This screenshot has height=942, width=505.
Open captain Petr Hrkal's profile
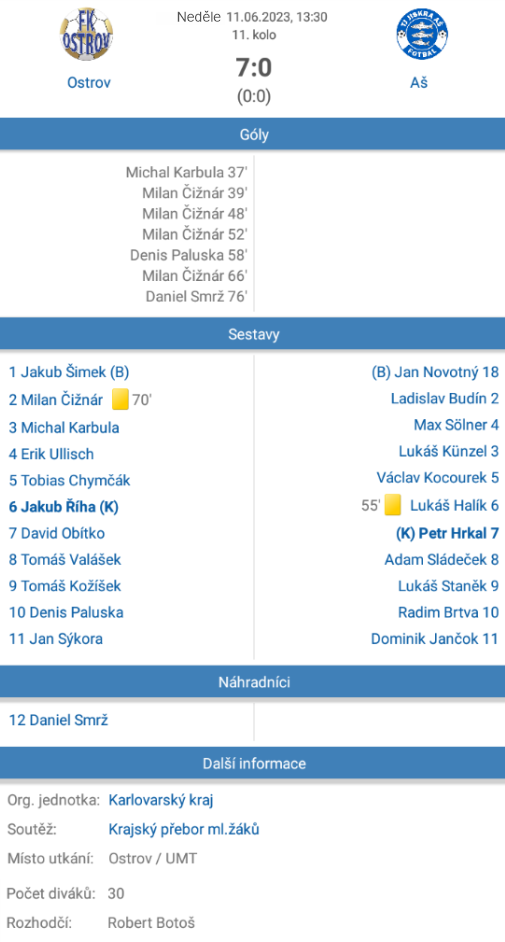[447, 533]
